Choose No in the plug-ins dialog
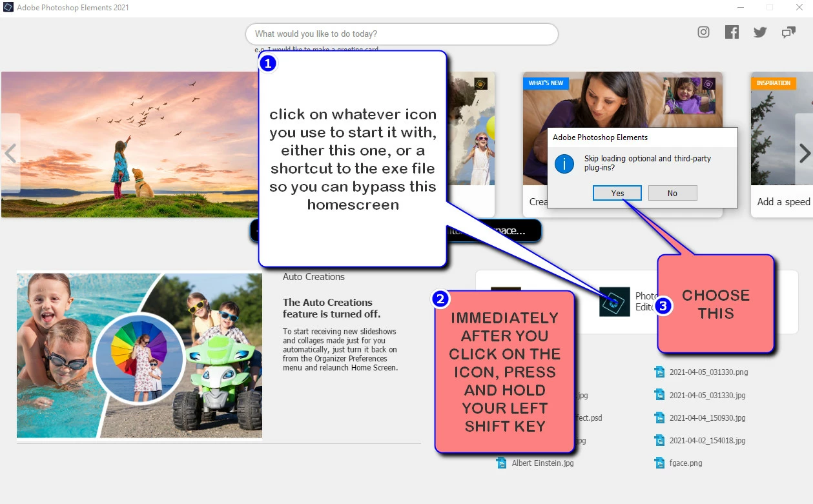Image resolution: width=813 pixels, height=504 pixels. [x=672, y=193]
